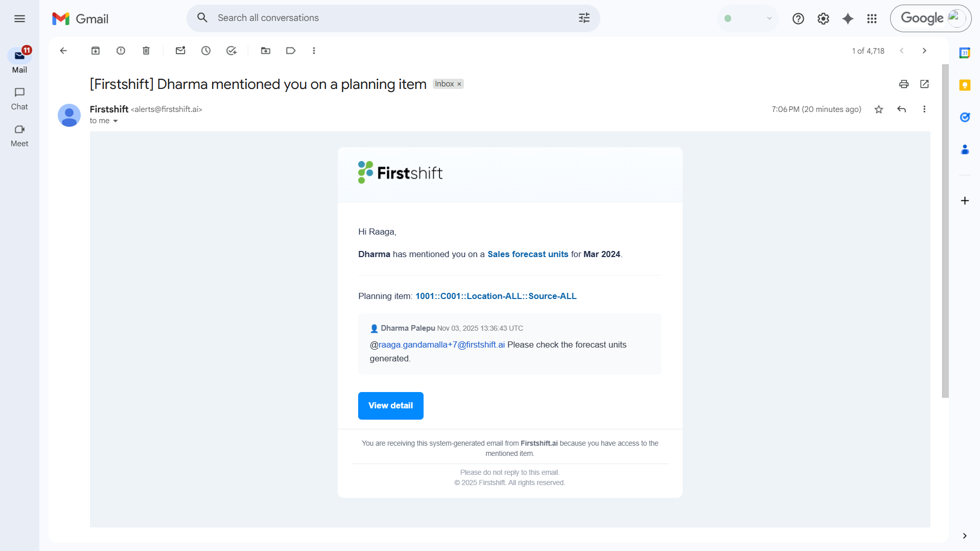
Task: Open the Google account avatar
Action: pos(956,18)
